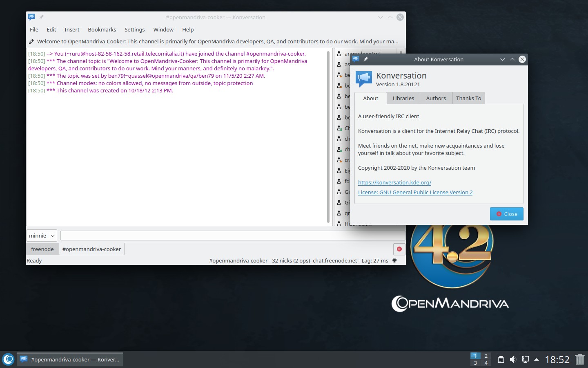The image size is (588, 368).
Task: Click the 18:52 clock in the panel
Action: (557, 360)
